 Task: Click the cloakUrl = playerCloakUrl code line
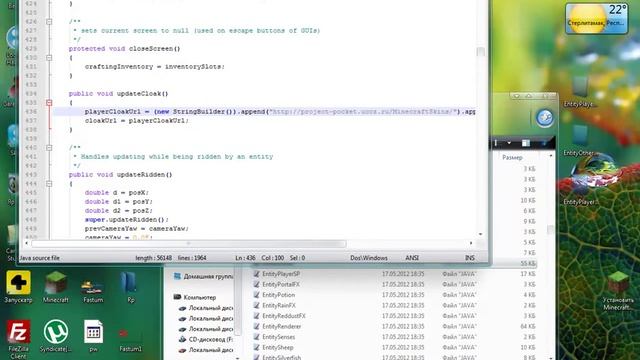[137, 120]
